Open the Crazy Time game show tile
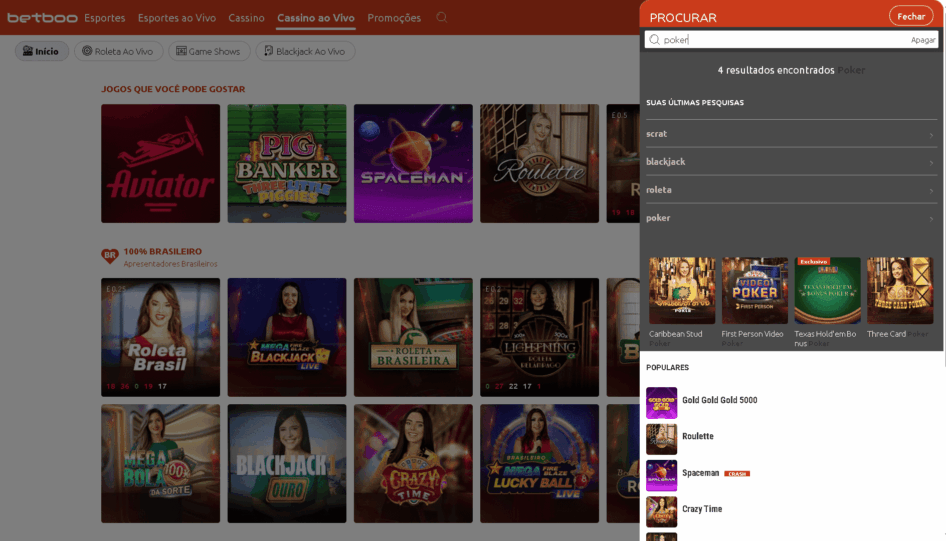The width and height of the screenshot is (946, 541). click(413, 463)
